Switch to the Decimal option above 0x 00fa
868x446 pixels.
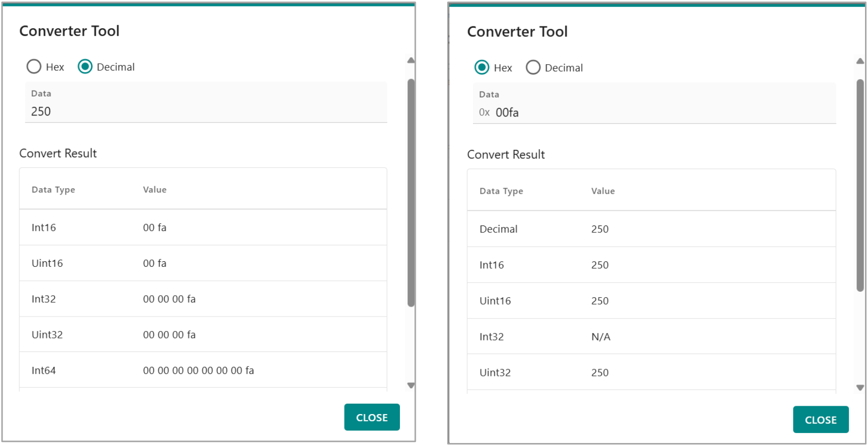click(x=533, y=68)
